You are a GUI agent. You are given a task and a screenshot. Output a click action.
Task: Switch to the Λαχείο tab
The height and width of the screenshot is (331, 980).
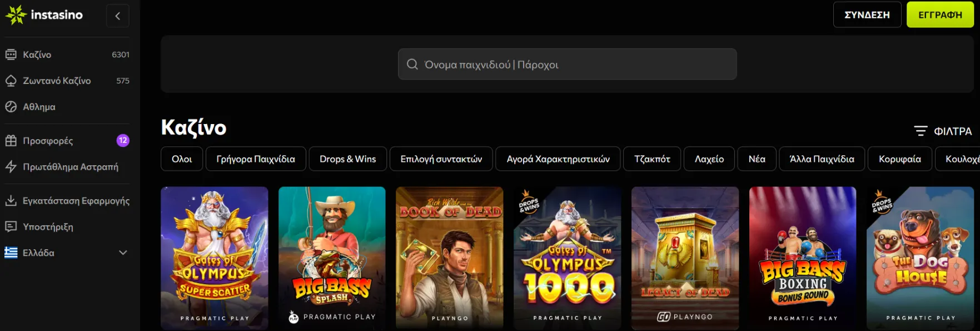[x=709, y=159]
